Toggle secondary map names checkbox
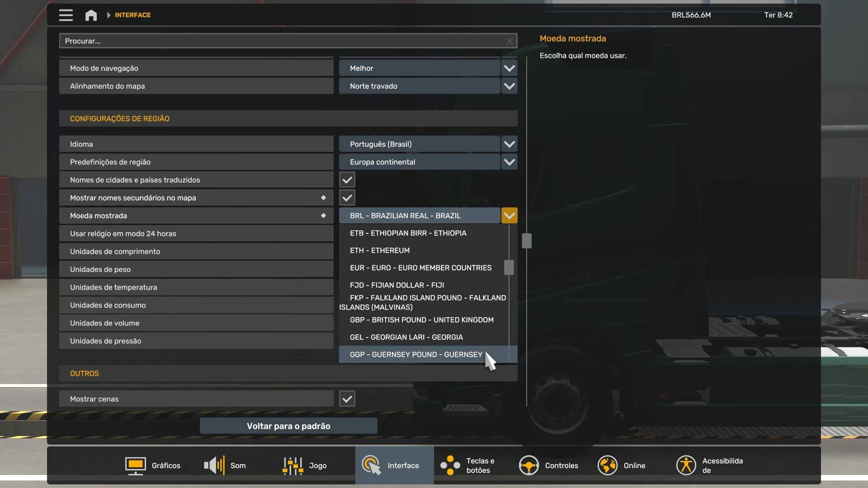The image size is (868, 488). point(347,198)
